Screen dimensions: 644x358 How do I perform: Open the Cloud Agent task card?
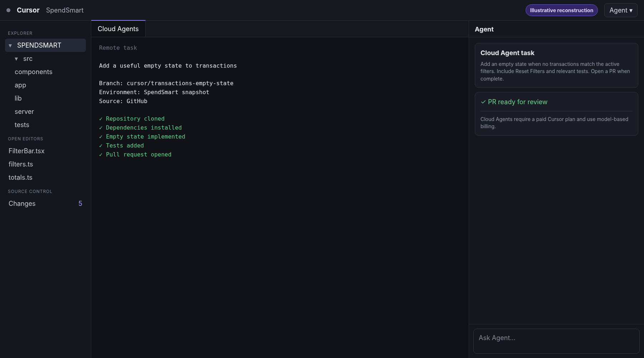(556, 66)
